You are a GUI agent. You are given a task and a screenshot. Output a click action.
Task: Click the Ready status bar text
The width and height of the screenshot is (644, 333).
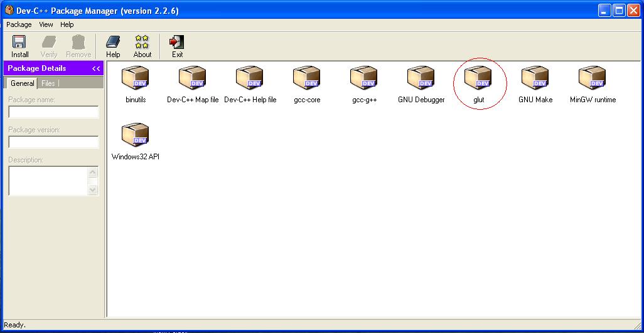pyautogui.click(x=15, y=325)
